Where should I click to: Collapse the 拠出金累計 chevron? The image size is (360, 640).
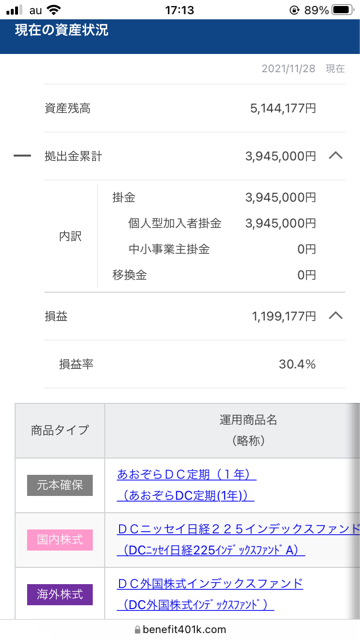coord(336,156)
